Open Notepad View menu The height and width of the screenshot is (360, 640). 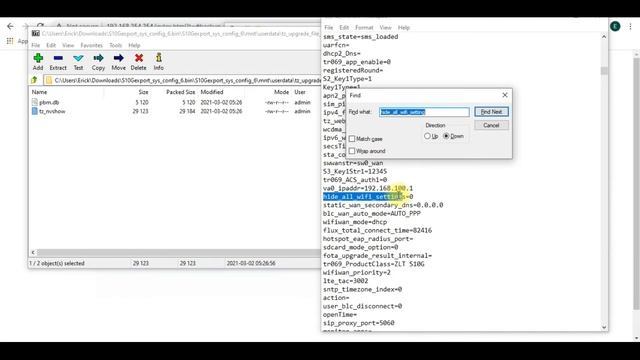coord(385,27)
